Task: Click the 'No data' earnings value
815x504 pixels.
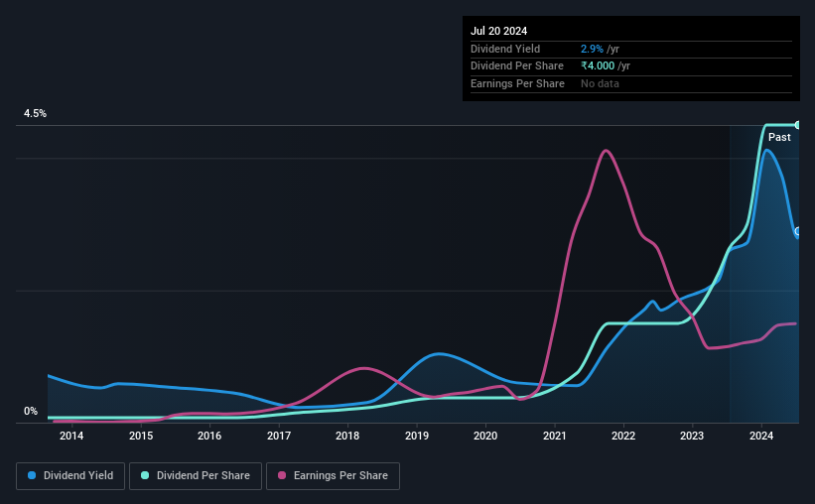Action: (x=600, y=83)
